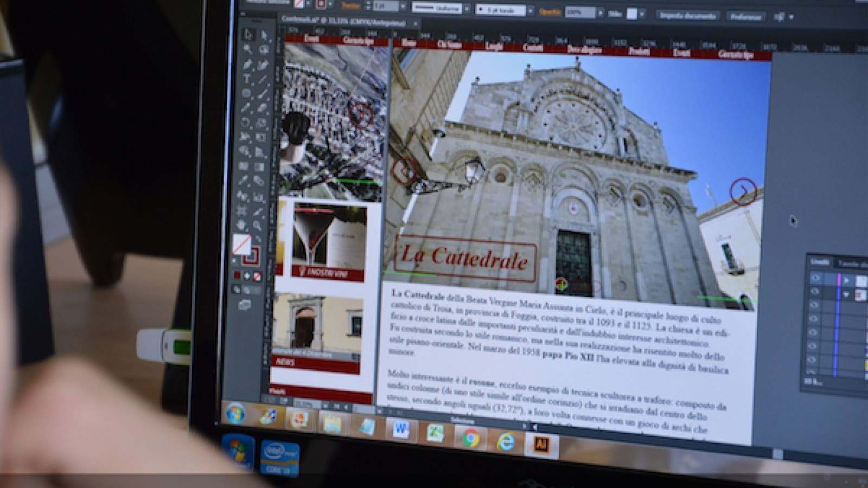The height and width of the screenshot is (488, 868).
Task: Open Excel from the taskbar
Action: point(436,433)
